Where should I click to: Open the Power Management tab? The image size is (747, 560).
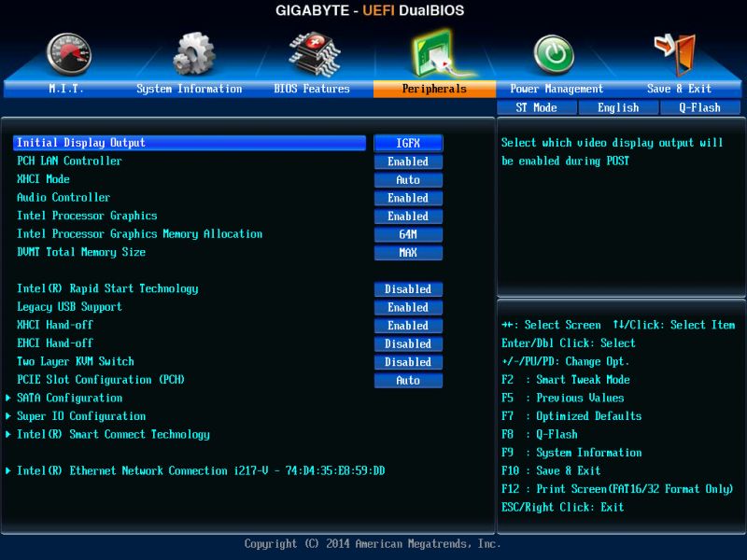[557, 89]
